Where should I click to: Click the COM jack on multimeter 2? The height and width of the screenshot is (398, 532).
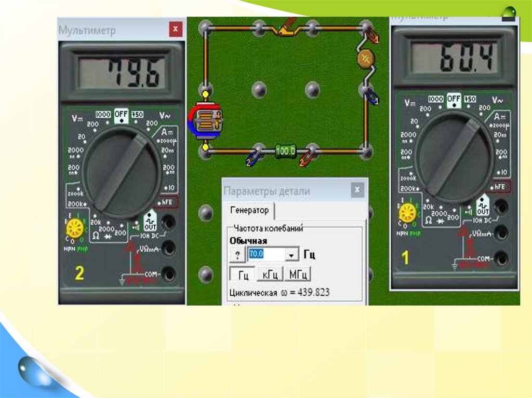tap(169, 274)
